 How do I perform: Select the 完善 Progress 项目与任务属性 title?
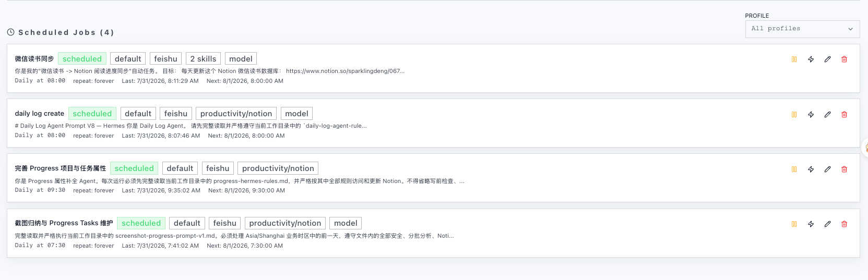click(61, 168)
